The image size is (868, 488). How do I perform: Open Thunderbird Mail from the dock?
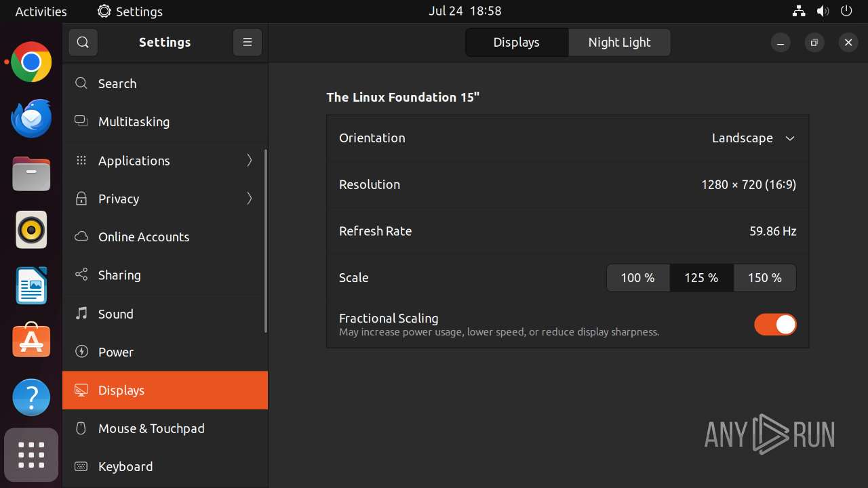(31, 119)
